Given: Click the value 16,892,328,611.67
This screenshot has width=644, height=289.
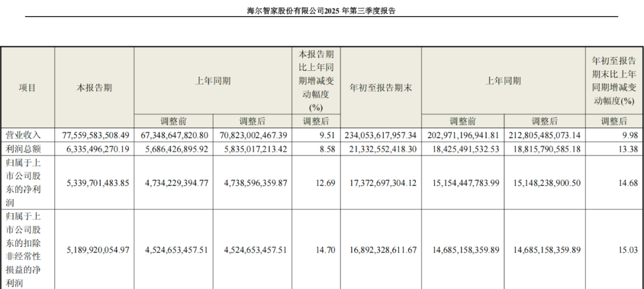Looking at the screenshot, I should tap(380, 250).
